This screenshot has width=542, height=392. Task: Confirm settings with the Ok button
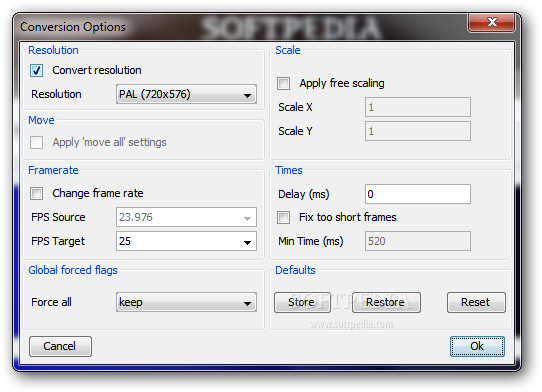pyautogui.click(x=477, y=346)
